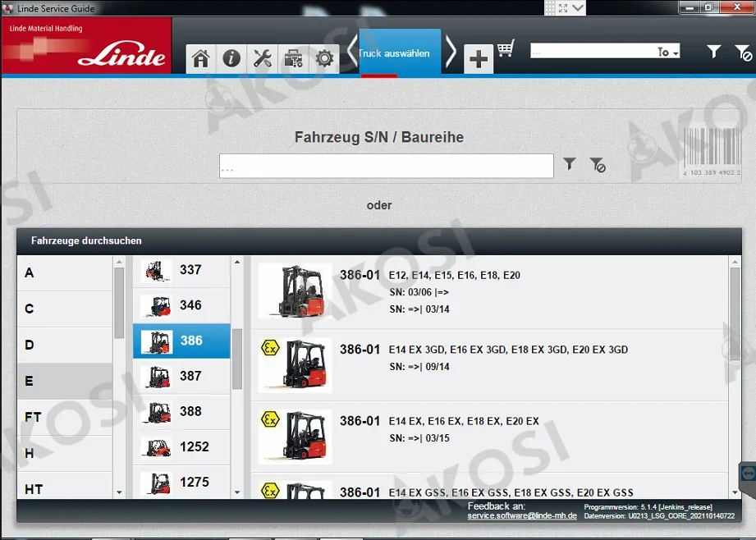Click the forklift thumbnail for series 337

click(157, 271)
